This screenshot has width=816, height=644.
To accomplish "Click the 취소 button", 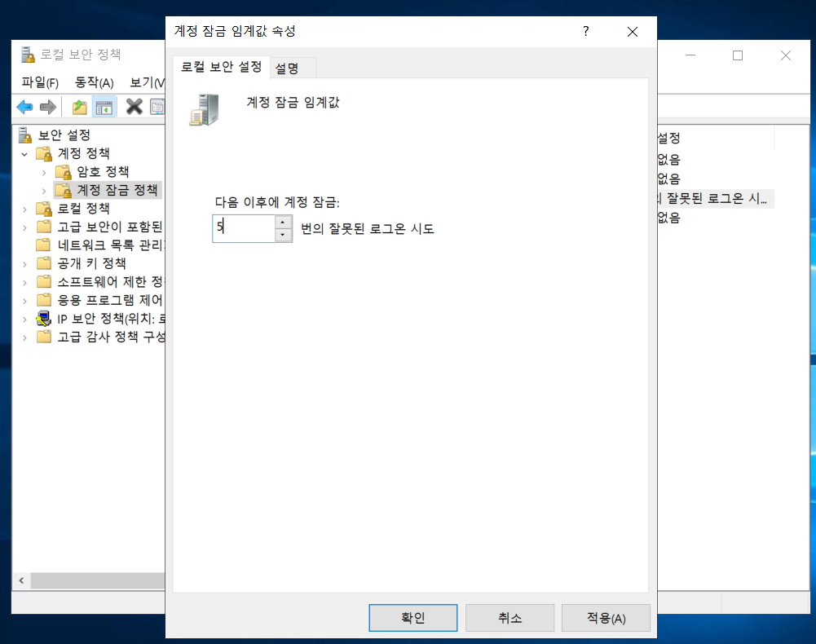I will (x=510, y=618).
